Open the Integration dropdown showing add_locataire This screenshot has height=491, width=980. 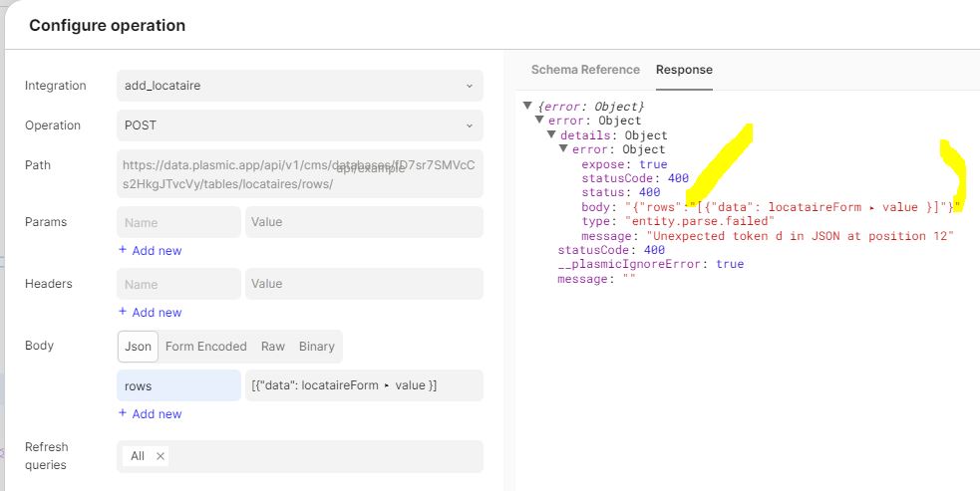pos(299,86)
